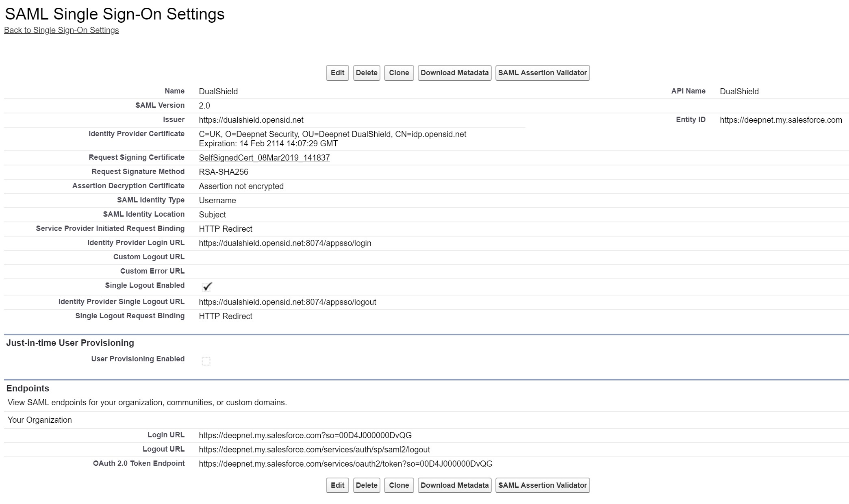Click Identity Provider Single Logout URL value

click(x=287, y=302)
